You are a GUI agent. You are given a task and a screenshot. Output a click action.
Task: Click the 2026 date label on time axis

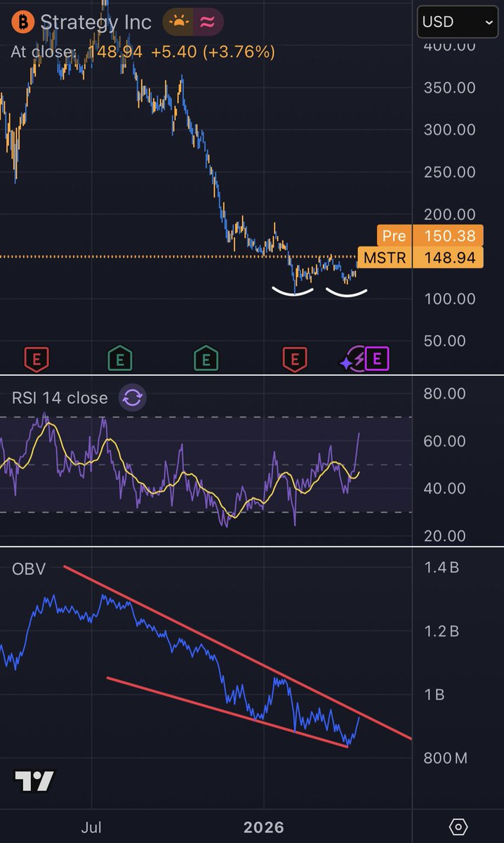[x=264, y=827]
